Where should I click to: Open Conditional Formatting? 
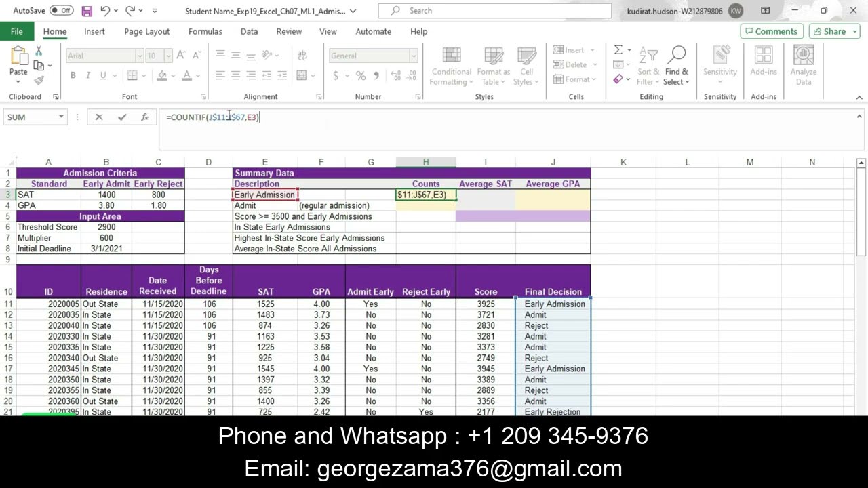click(452, 66)
